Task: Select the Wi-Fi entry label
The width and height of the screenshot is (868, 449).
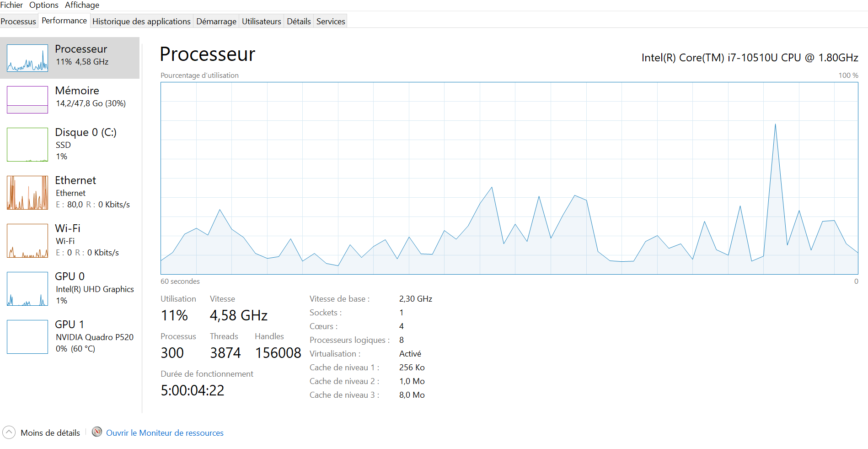Action: (68, 228)
